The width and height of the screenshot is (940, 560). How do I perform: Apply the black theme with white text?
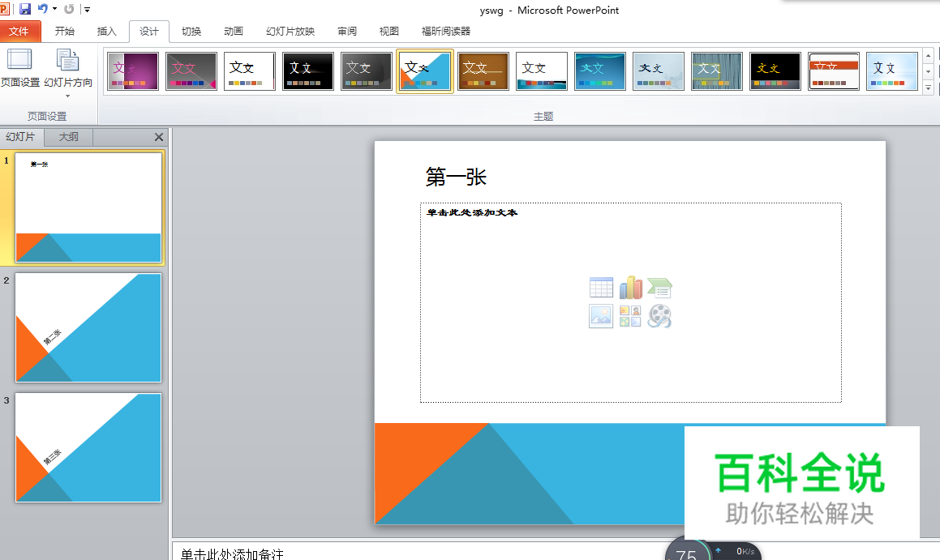pyautogui.click(x=308, y=71)
